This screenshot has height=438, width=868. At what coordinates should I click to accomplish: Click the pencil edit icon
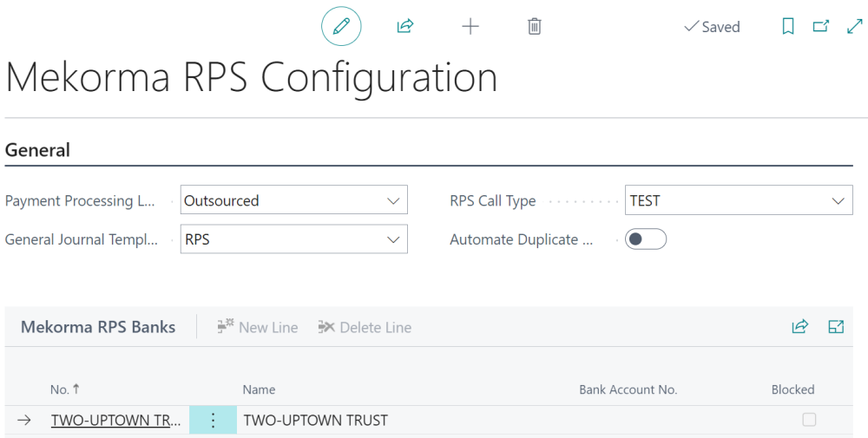341,26
